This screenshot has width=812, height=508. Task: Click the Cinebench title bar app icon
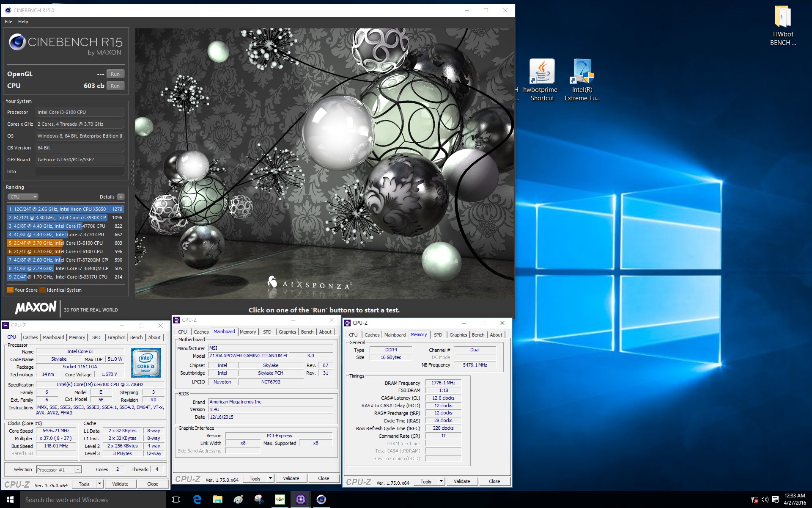8,10
